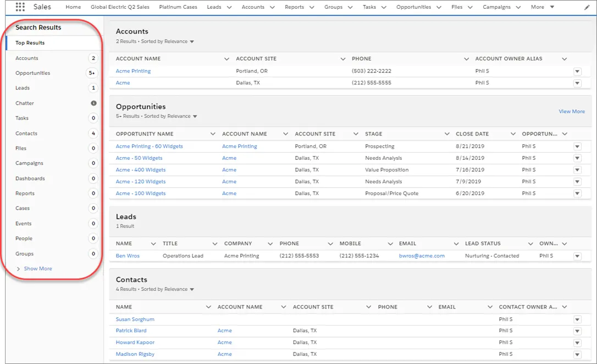The height and width of the screenshot is (364, 597).
Task: Open Stage column menu chevron
Action: click(x=447, y=134)
